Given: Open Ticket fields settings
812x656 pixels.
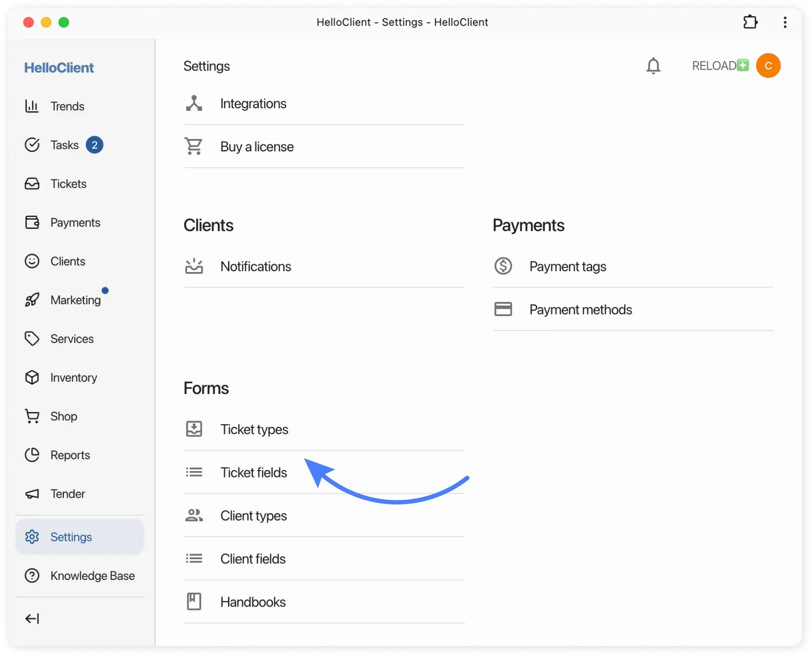Looking at the screenshot, I should tap(253, 472).
